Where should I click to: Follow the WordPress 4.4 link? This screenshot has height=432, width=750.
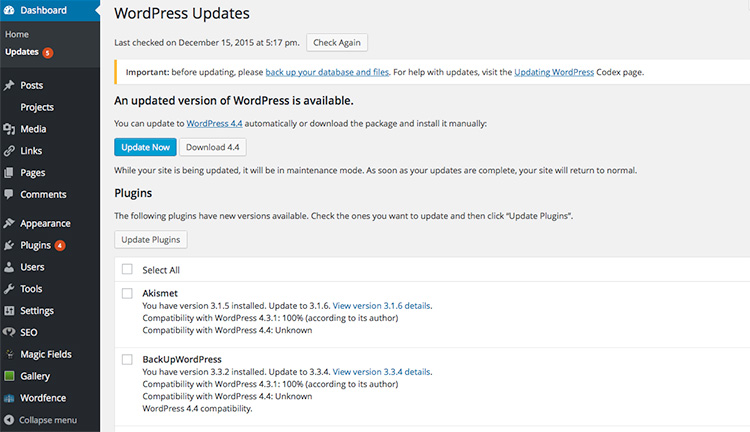214,123
